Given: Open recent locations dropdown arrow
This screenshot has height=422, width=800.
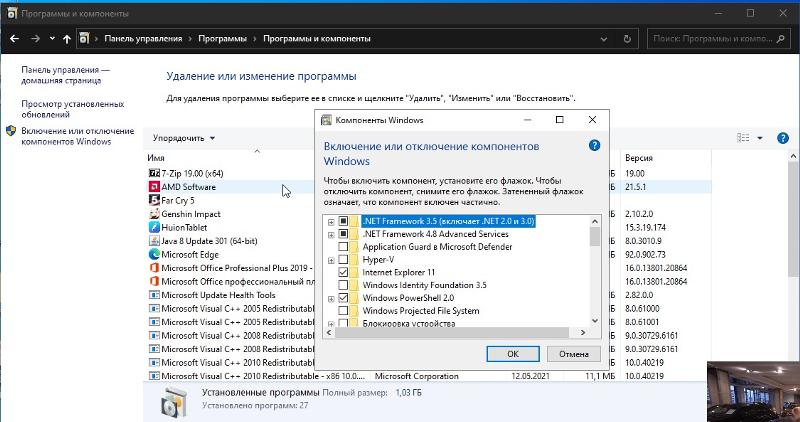Looking at the screenshot, I should point(52,39).
